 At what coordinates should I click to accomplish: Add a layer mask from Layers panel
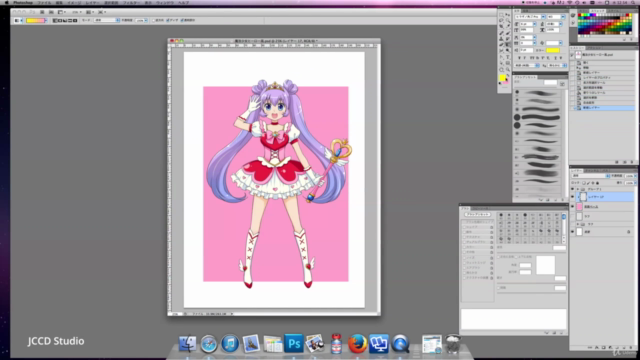click(x=604, y=347)
